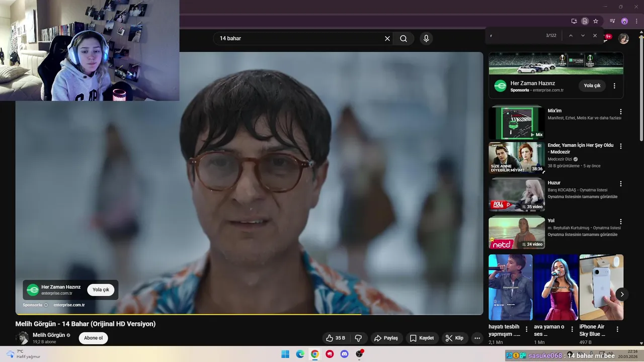644x362 pixels.
Task: Open options menu for Mix'im
Action: [620, 112]
